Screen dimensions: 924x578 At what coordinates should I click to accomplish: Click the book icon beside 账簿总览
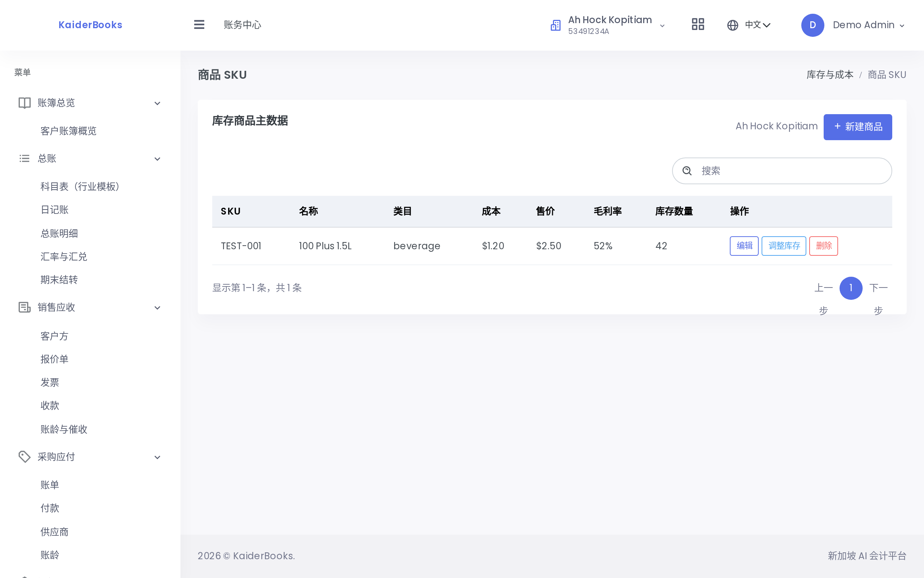(x=25, y=103)
